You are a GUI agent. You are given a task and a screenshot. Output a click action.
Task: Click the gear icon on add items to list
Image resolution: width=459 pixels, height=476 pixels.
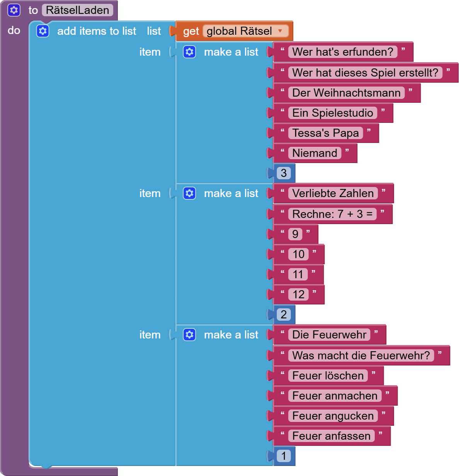click(42, 31)
